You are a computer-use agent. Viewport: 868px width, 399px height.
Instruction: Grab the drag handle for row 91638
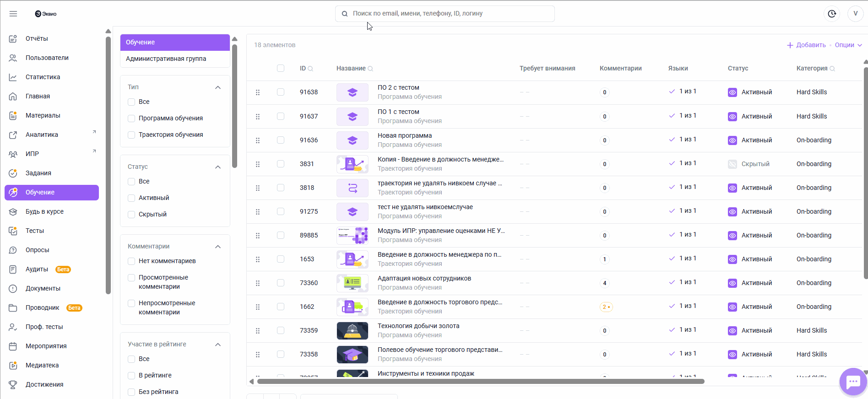(x=258, y=92)
